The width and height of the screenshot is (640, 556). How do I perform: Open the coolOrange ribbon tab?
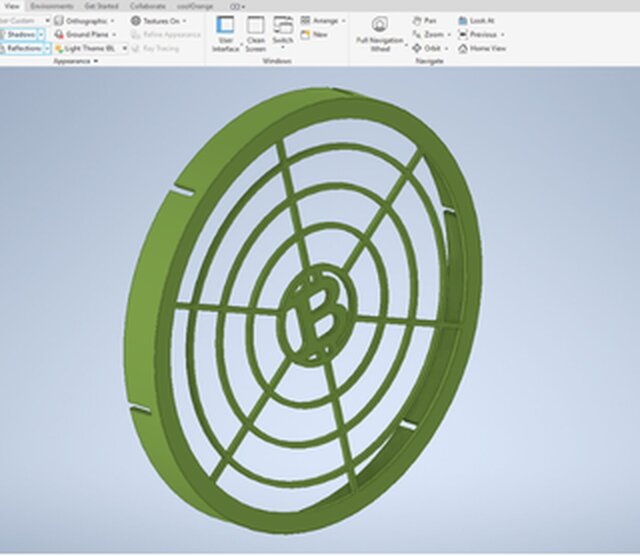click(x=195, y=6)
